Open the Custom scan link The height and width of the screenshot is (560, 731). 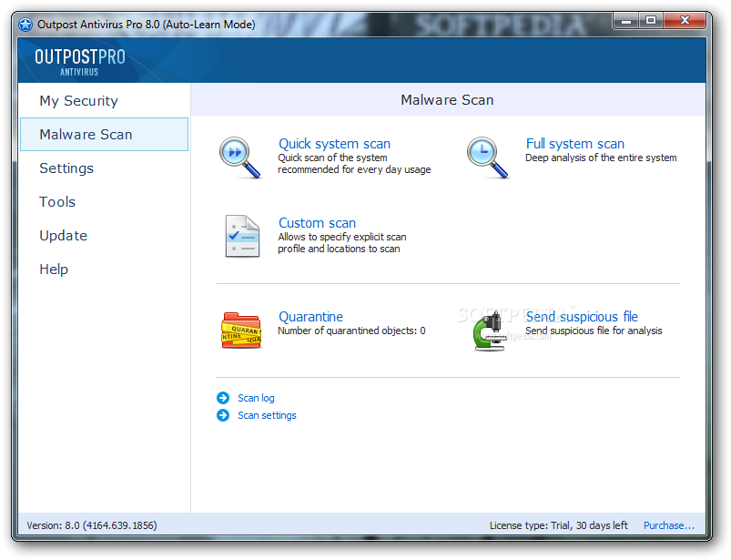317,223
